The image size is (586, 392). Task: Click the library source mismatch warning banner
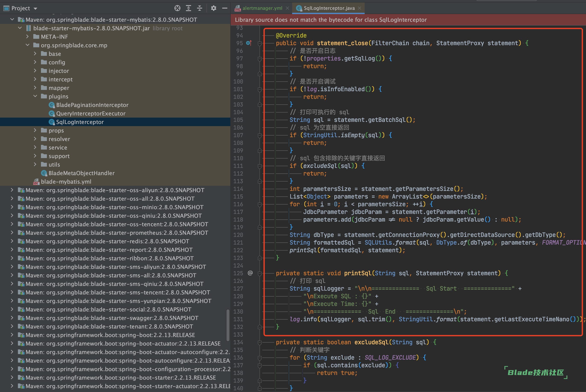pyautogui.click(x=408, y=20)
